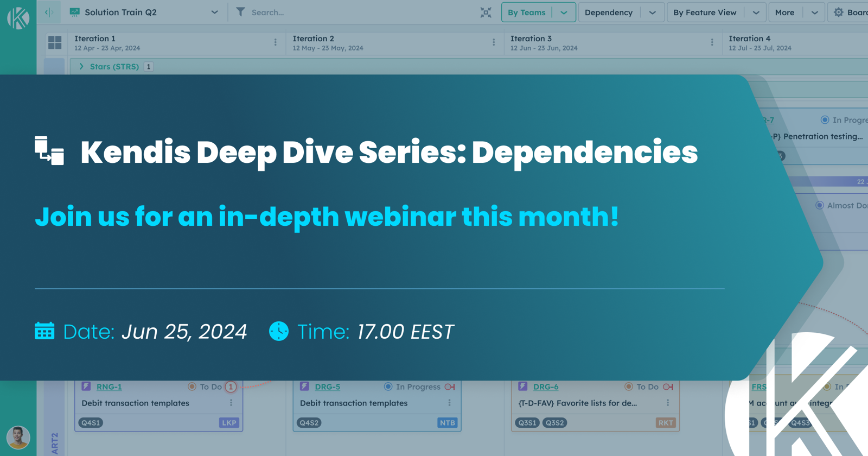Open the DRG-6 card options menu
Screen dimensions: 868x456
(668, 403)
